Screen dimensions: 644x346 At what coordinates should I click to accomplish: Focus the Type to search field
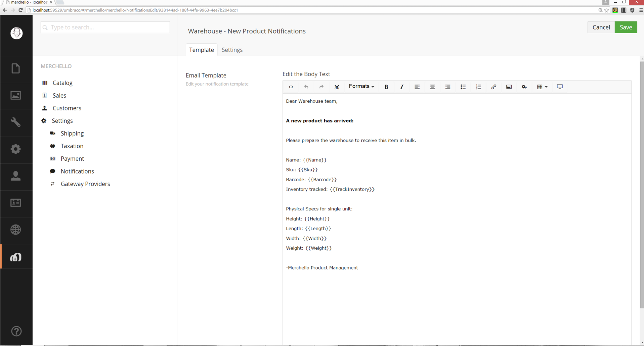[105, 27]
